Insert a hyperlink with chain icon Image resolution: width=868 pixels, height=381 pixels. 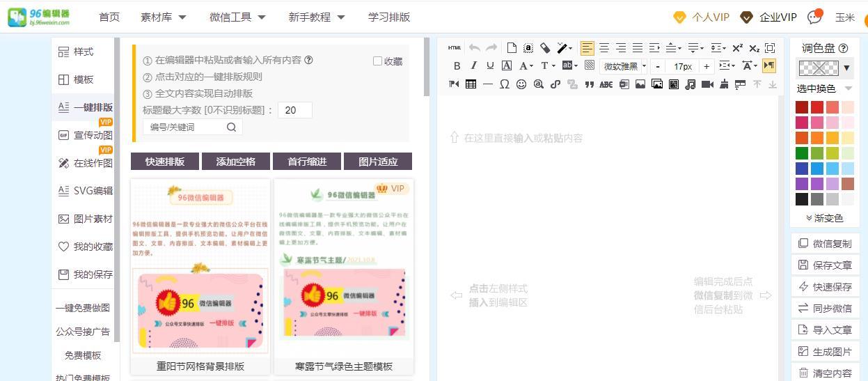coord(555,84)
